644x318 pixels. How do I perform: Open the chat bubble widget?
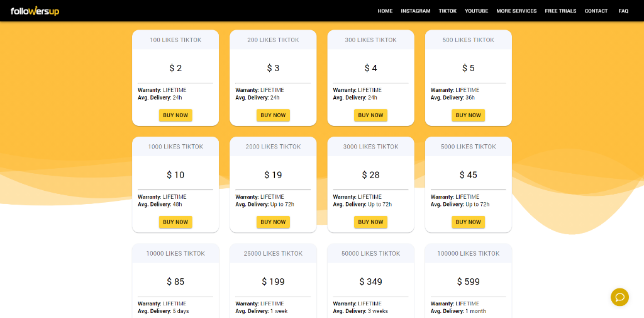pyautogui.click(x=619, y=297)
